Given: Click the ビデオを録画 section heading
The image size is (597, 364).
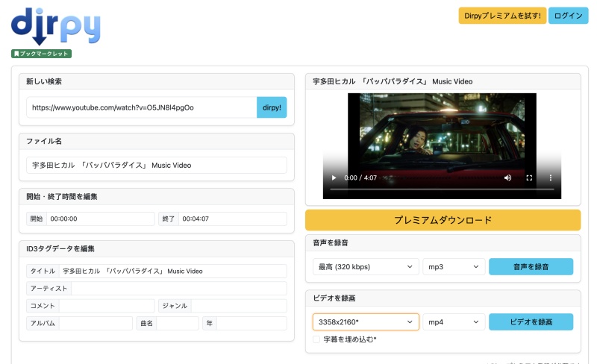Looking at the screenshot, I should pos(334,298).
